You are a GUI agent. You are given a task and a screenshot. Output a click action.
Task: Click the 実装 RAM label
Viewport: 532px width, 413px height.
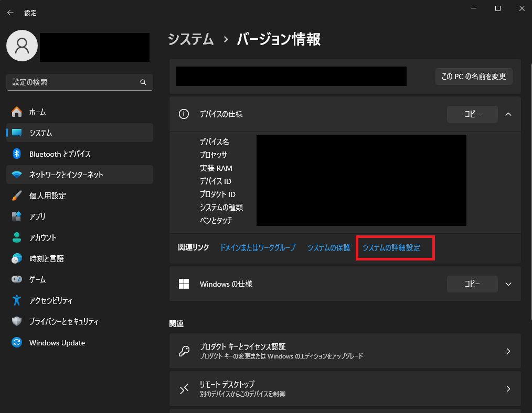click(216, 168)
